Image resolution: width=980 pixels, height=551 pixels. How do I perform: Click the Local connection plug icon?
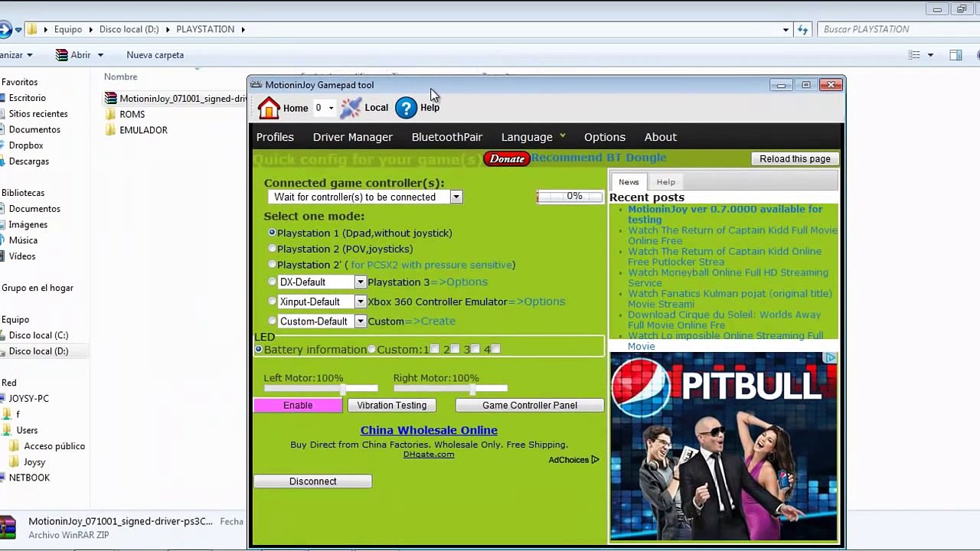(x=351, y=108)
